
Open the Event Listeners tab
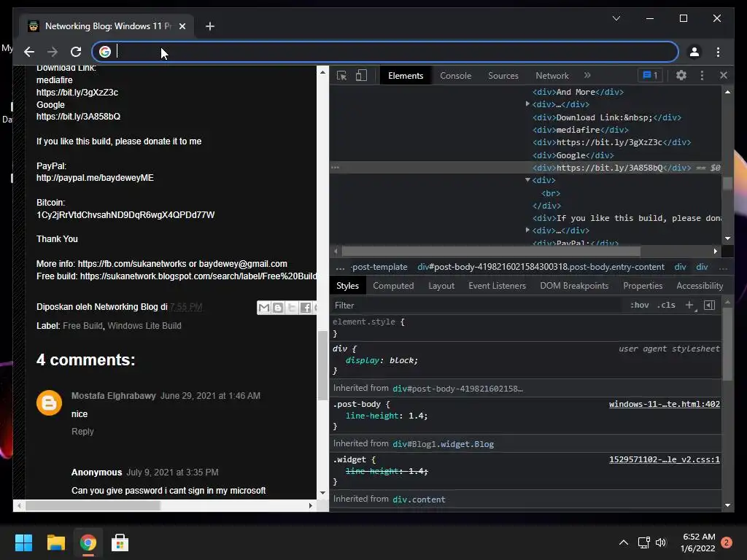pos(497,286)
